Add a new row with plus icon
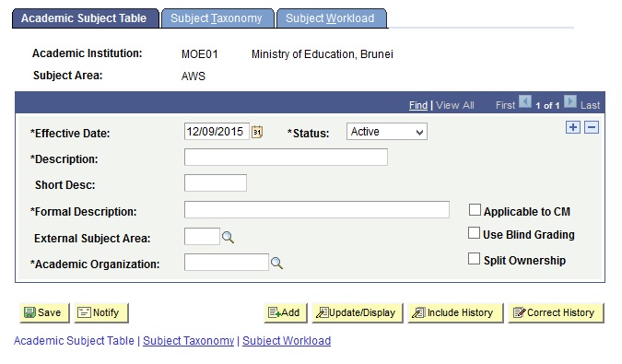This screenshot has width=622, height=364. pos(573,127)
